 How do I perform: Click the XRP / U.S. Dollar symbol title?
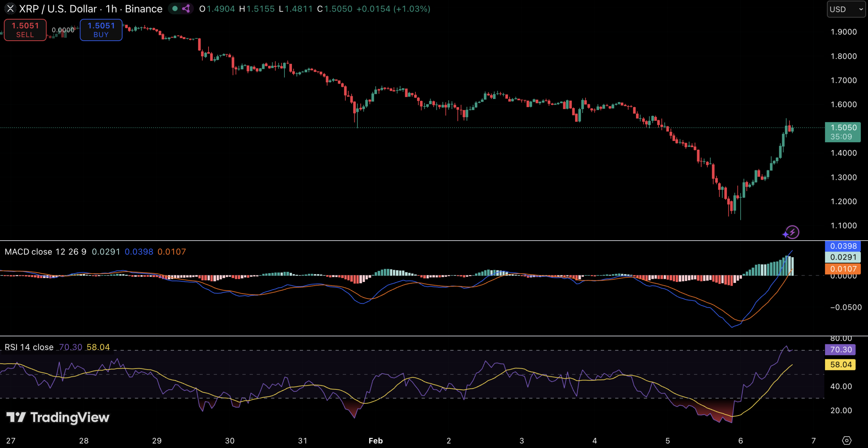click(58, 9)
